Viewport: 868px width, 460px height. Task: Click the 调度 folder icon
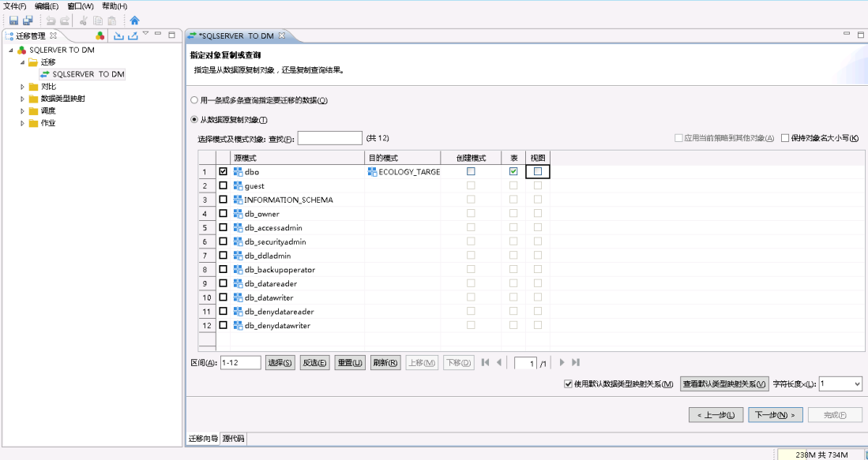(x=34, y=111)
